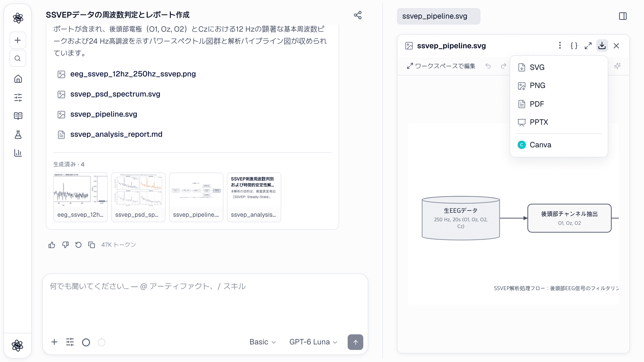Select PNG from the download menu

pyautogui.click(x=559, y=85)
